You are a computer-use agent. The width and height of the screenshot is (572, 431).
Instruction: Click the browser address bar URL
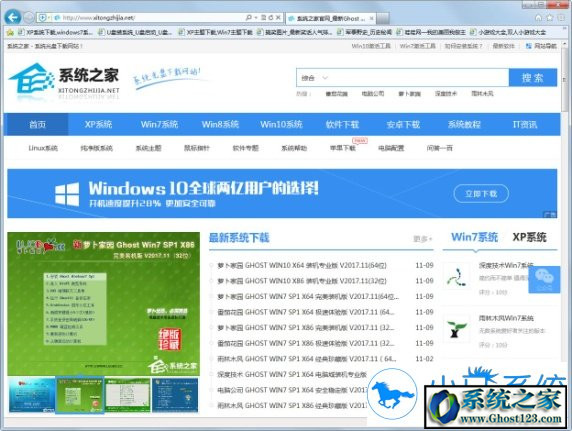pyautogui.click(x=98, y=18)
